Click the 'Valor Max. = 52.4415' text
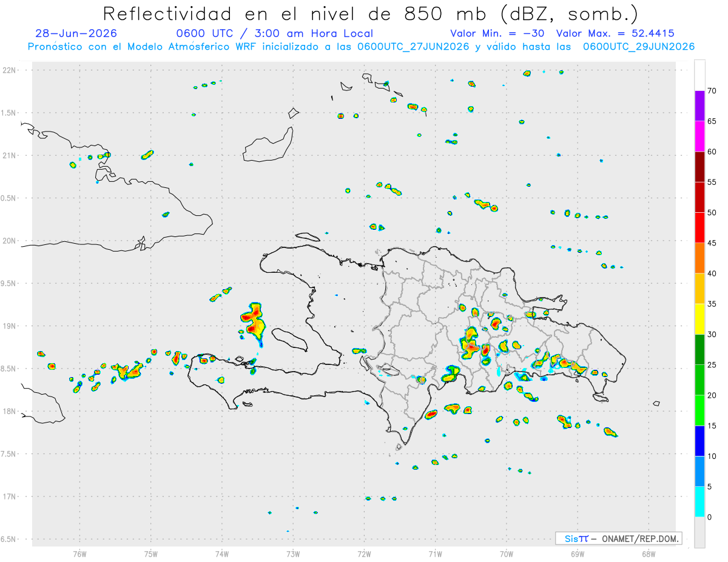 click(615, 33)
